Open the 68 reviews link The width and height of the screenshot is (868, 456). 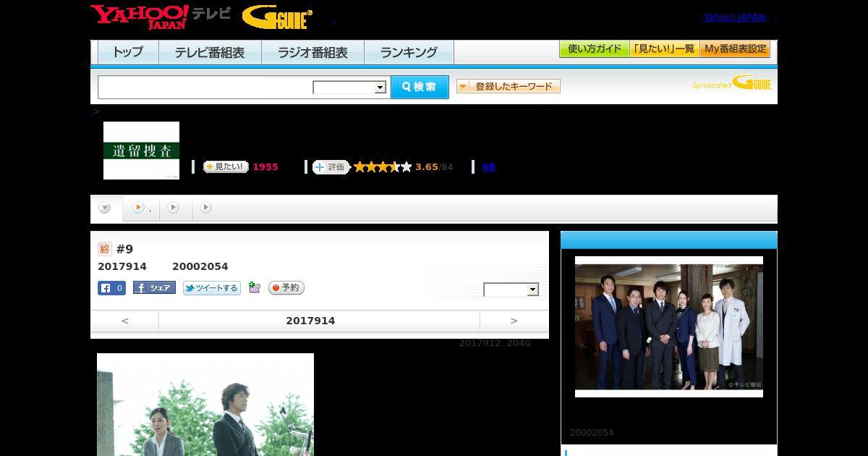[489, 166]
